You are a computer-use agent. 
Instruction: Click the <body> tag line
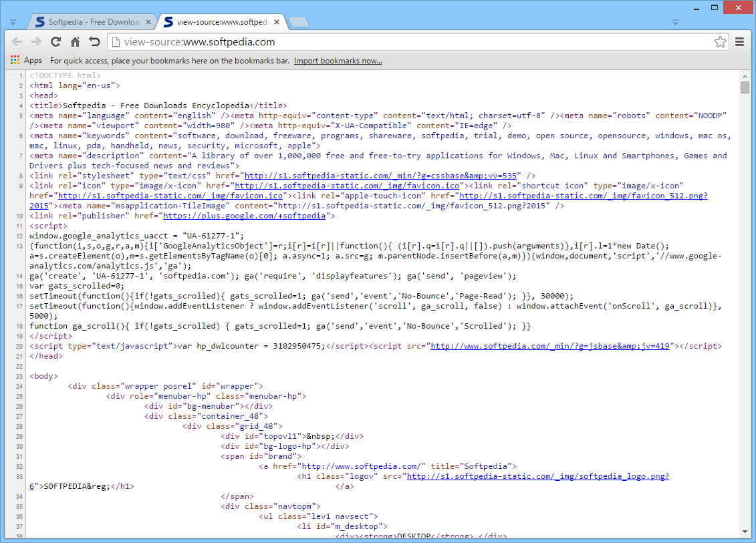coord(43,376)
